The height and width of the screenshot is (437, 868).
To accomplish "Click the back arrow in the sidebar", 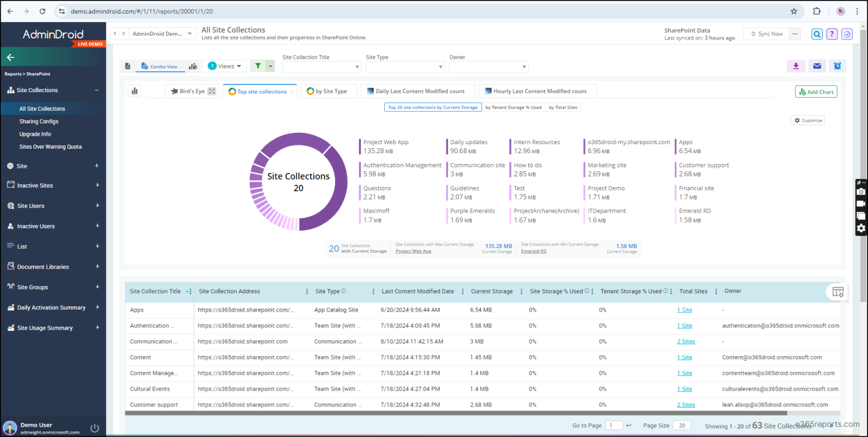I will click(x=10, y=57).
